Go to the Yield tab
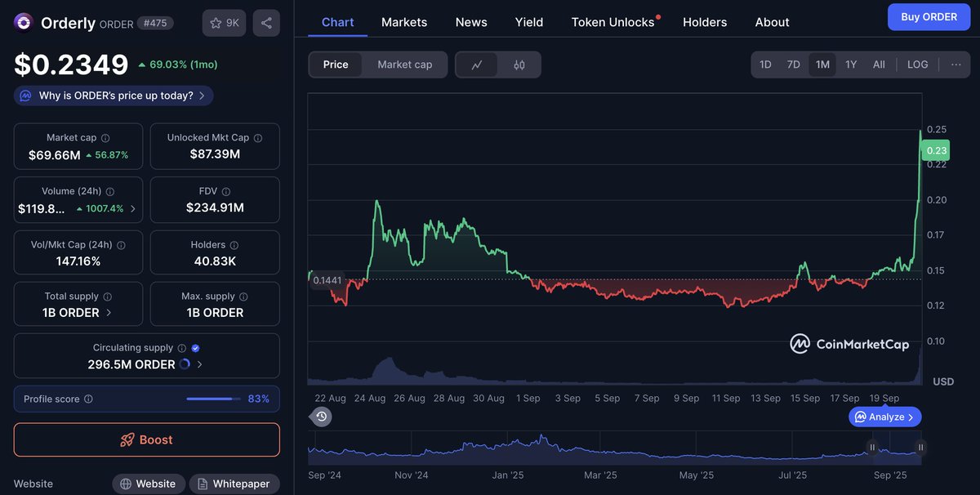This screenshot has width=980, height=495. pos(529,22)
